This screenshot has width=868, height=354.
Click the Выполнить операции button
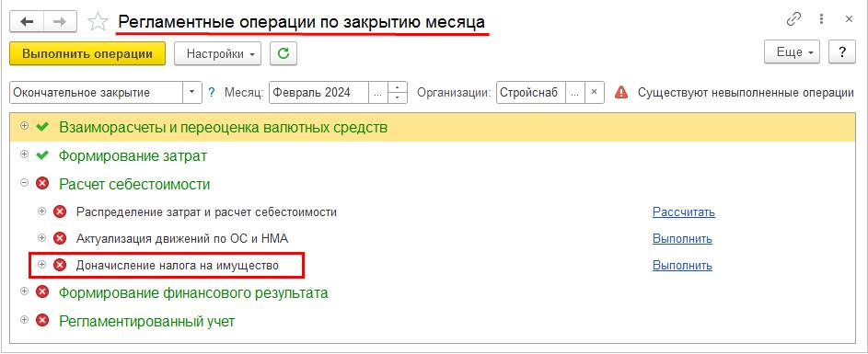87,53
